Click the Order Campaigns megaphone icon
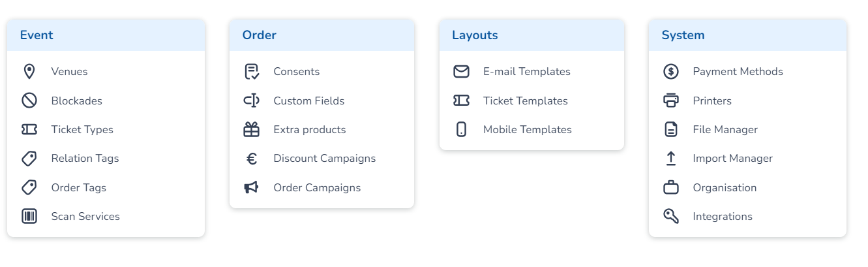 [251, 188]
